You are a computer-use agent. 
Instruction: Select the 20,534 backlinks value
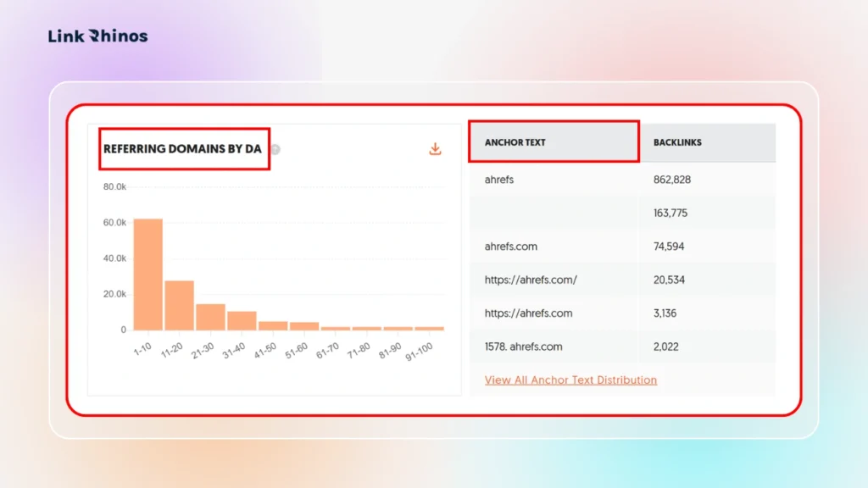[669, 280]
